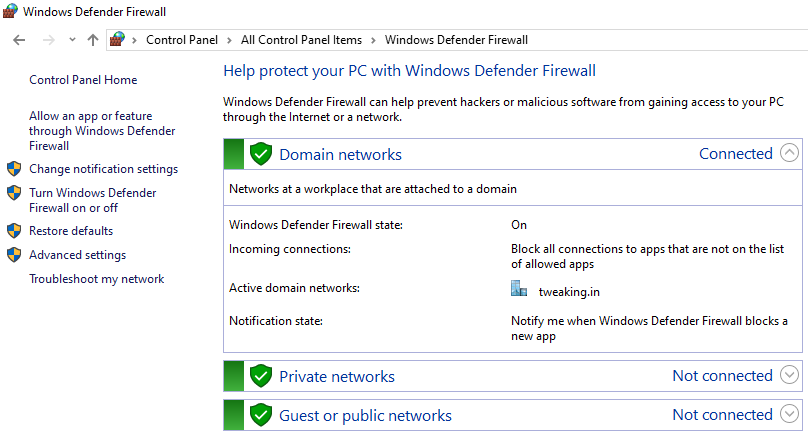Click the green shield icon beside Domain networks
Viewport: 808px width, 438px height.
tap(261, 154)
